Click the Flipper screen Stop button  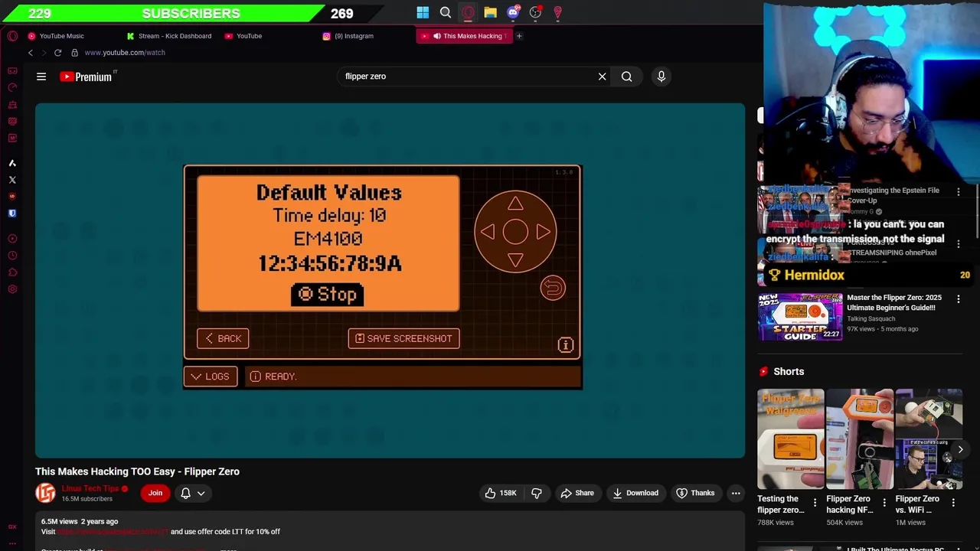328,295
